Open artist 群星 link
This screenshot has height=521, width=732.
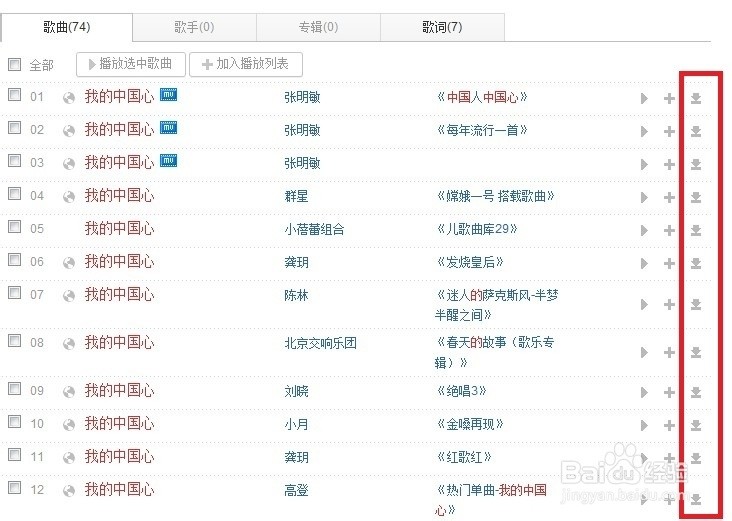[x=296, y=196]
